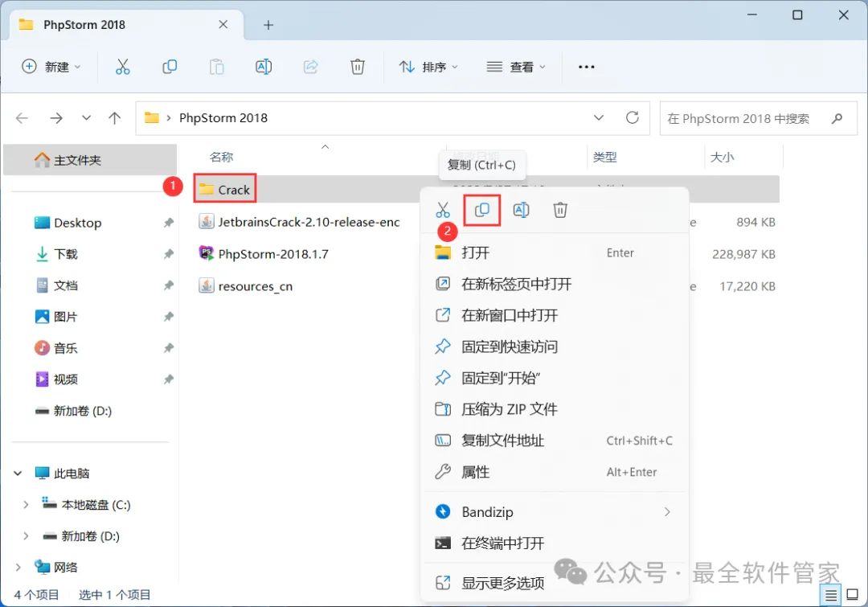Expand the address bar history dropdown

(599, 118)
